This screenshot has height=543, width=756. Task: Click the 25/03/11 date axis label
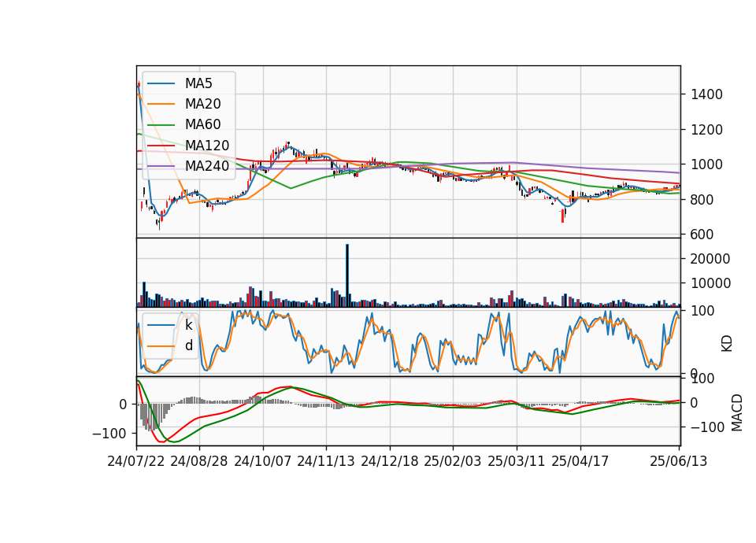pos(517,461)
